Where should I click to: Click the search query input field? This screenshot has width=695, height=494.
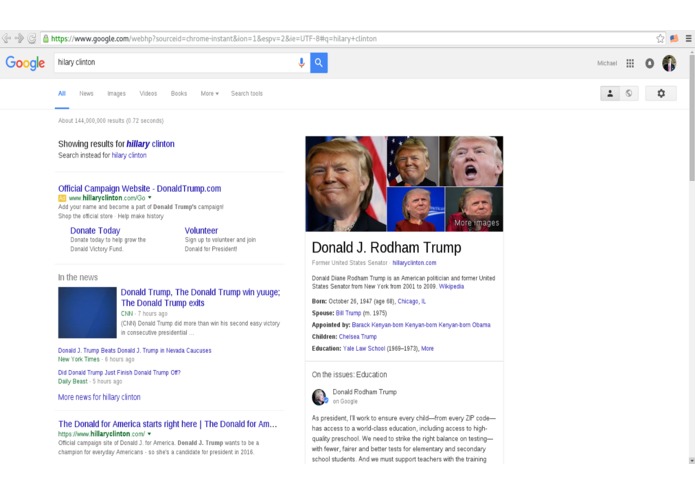pos(175,62)
